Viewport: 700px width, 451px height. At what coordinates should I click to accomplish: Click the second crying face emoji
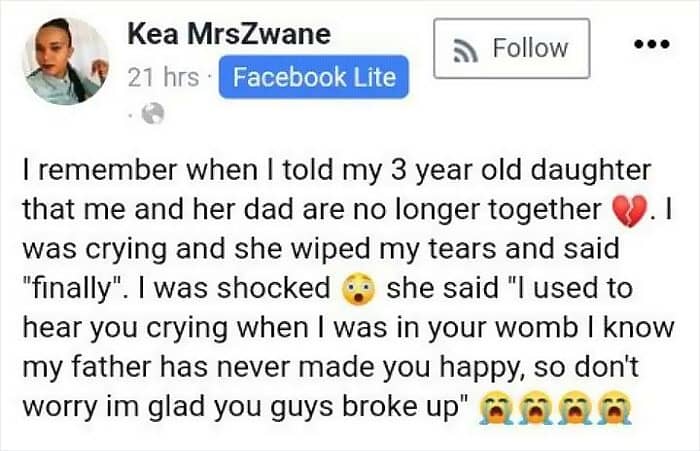point(535,407)
